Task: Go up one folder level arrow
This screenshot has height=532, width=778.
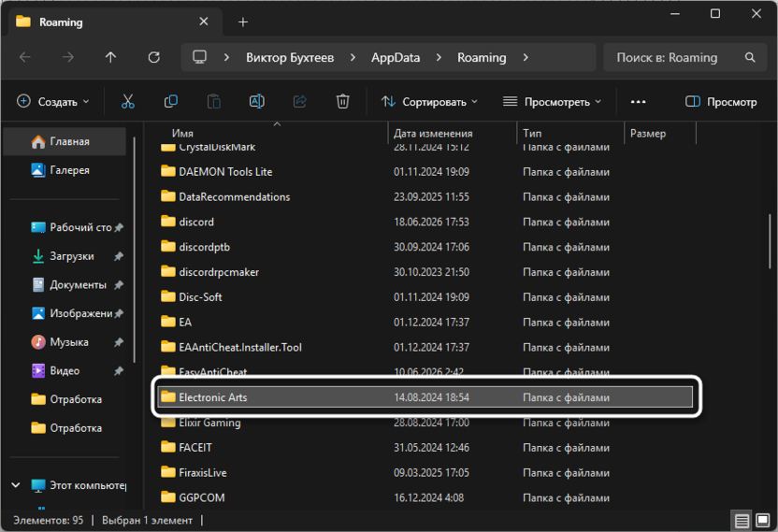Action: click(x=110, y=58)
